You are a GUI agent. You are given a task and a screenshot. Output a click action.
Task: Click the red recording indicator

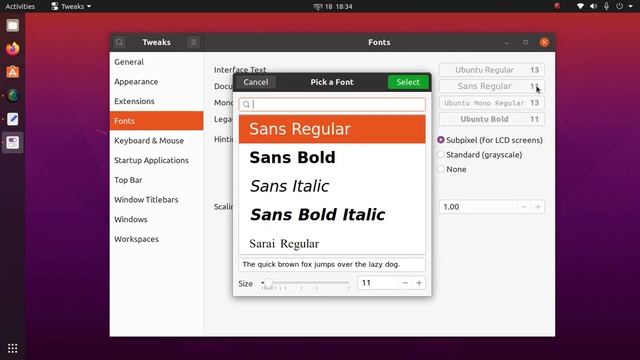coord(557,6)
